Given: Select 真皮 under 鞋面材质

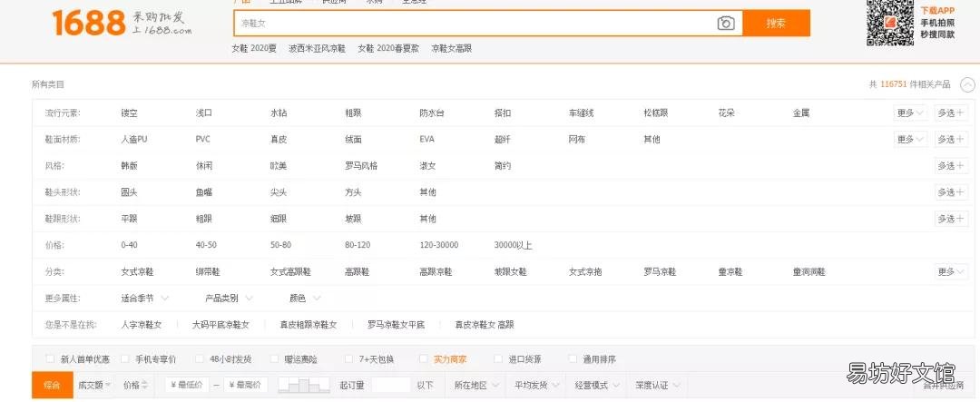Looking at the screenshot, I should point(279,140).
